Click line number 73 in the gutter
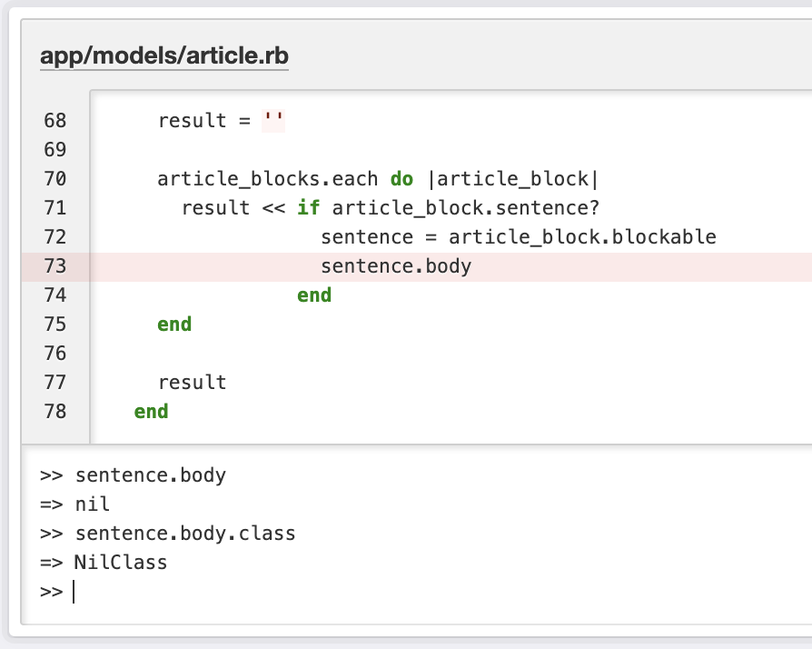 54,266
